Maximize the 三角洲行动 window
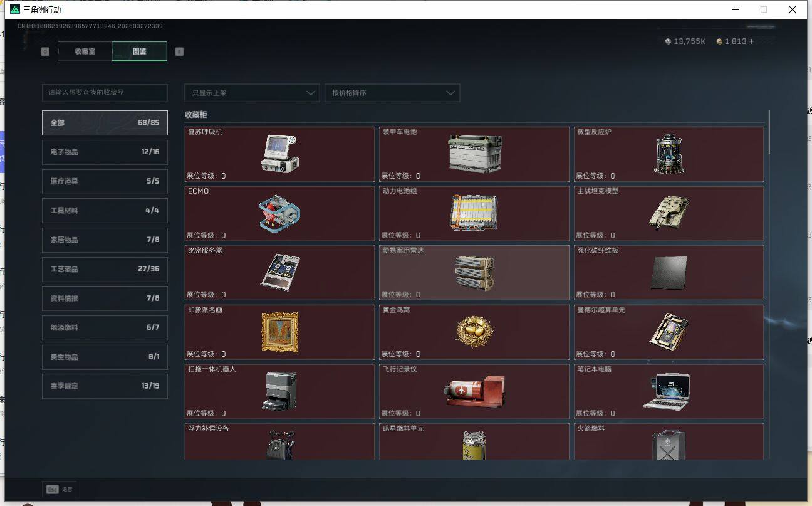812x506 pixels. [764, 9]
